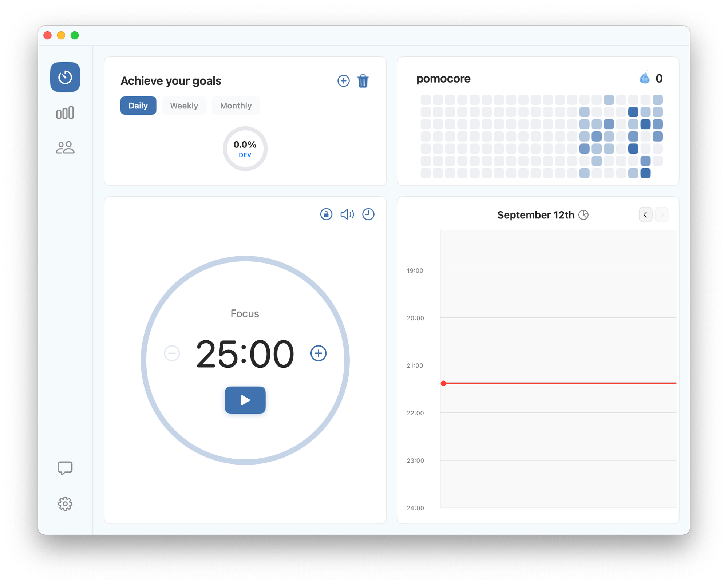Viewport: 728px width, 585px height.
Task: Add a new goal with plus icon
Action: [343, 81]
